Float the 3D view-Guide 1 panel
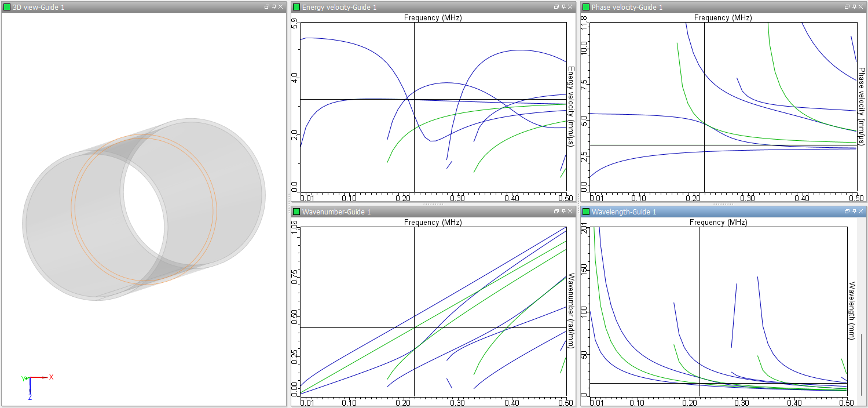 (x=267, y=7)
